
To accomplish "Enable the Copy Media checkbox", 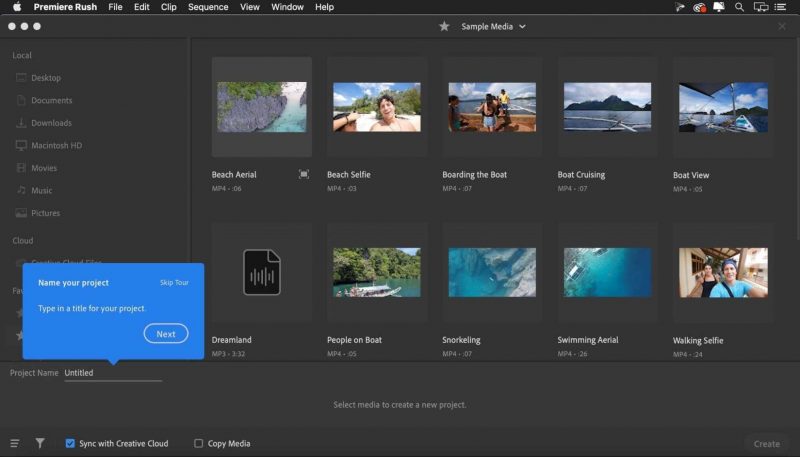I will tap(199, 443).
